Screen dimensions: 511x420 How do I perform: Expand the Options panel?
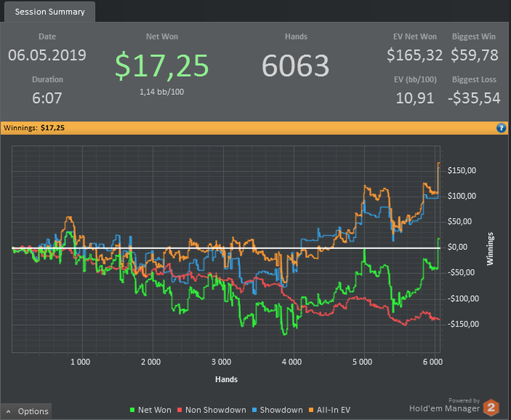point(26,411)
